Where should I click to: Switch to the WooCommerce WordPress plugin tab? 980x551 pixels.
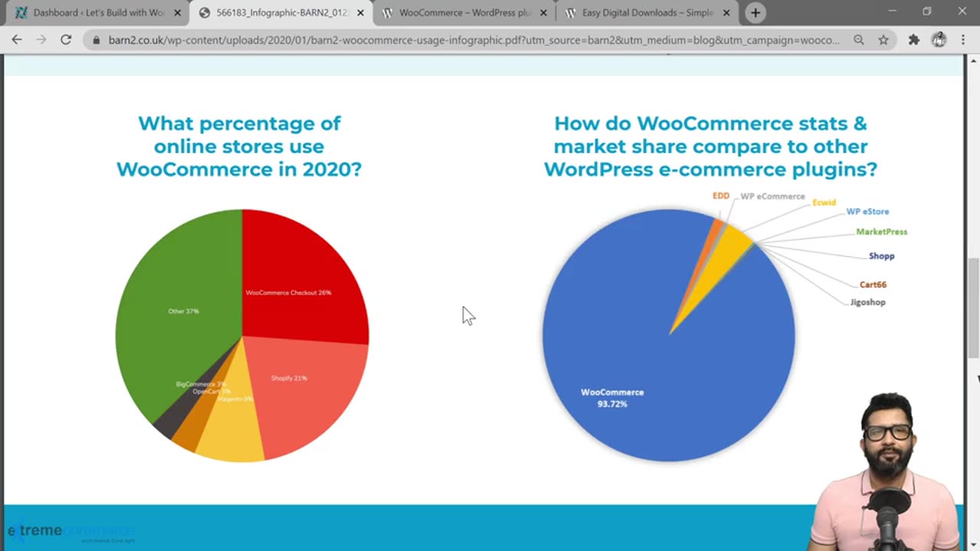(x=465, y=13)
